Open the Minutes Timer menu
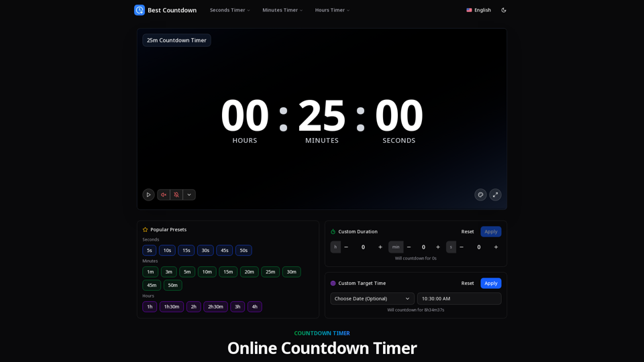This screenshot has height=362, width=644. coord(282,10)
